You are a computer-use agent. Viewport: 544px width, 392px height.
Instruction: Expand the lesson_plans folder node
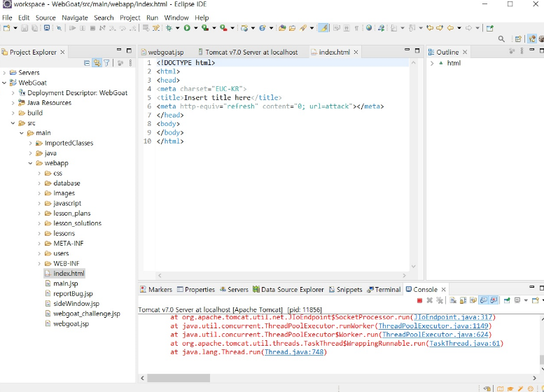coord(39,213)
